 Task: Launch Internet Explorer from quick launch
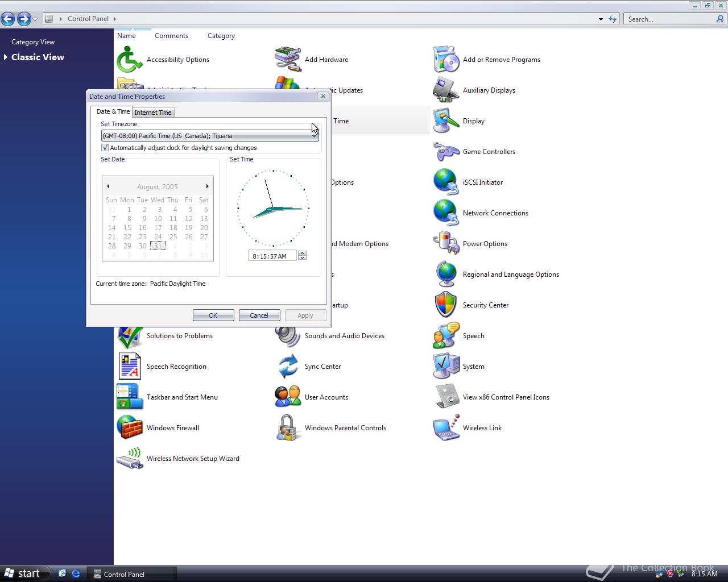(x=76, y=573)
